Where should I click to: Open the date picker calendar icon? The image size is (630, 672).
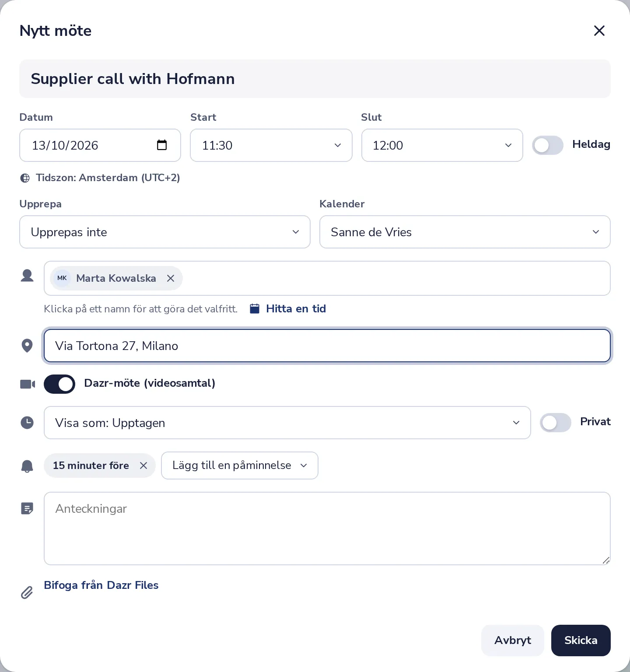coord(162,145)
